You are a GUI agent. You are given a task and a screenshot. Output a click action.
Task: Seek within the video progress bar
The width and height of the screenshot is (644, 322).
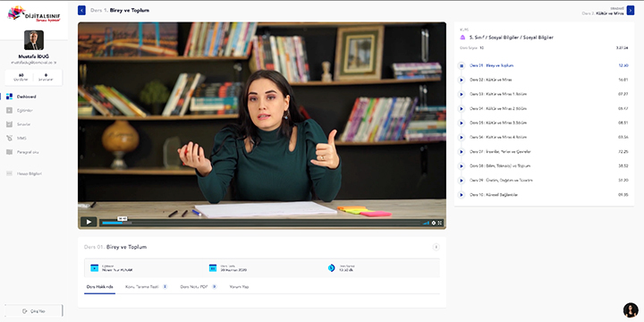click(261, 223)
